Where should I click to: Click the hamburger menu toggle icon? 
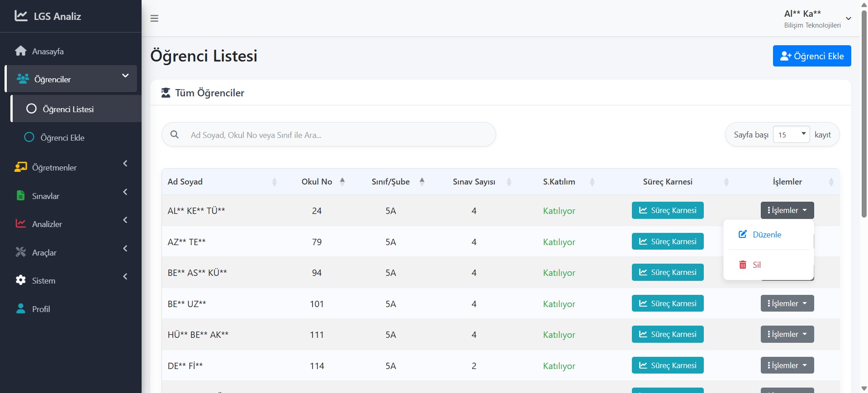pyautogui.click(x=154, y=19)
